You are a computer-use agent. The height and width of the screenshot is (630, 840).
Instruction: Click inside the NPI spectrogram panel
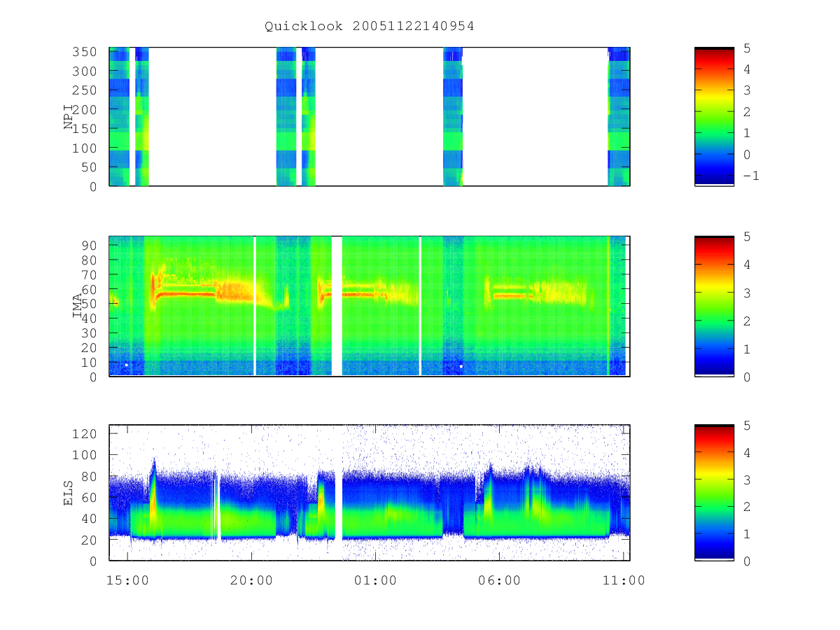click(x=370, y=116)
